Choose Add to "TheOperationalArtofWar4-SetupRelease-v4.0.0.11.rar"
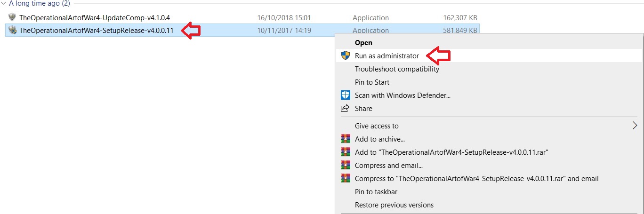644x214 pixels. (x=452, y=152)
